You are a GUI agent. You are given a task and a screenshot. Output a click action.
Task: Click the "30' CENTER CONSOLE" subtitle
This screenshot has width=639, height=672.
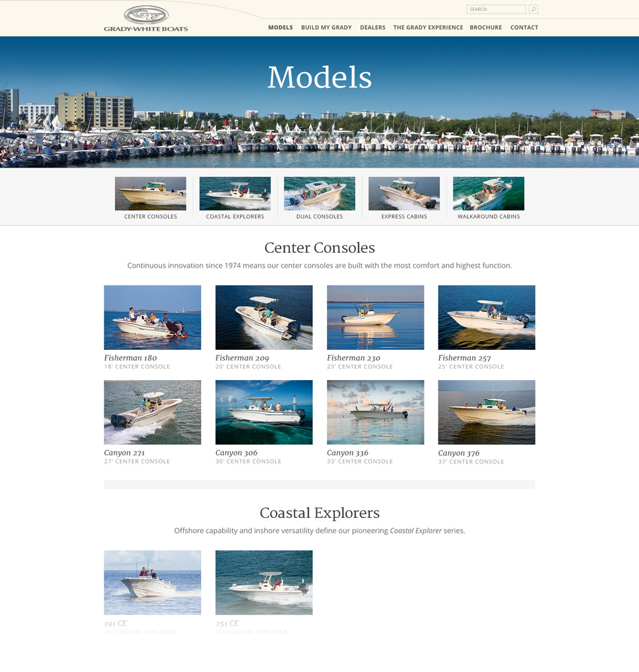249,461
